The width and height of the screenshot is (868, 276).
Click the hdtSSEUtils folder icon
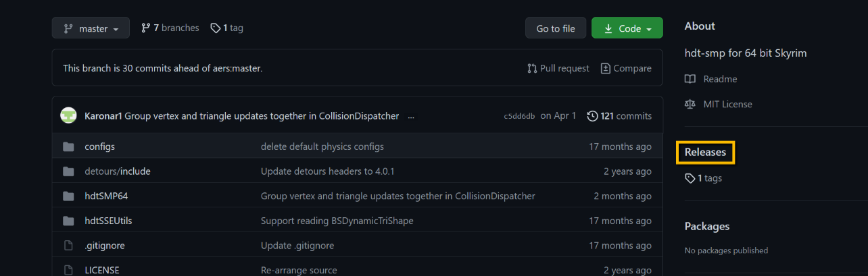[68, 221]
